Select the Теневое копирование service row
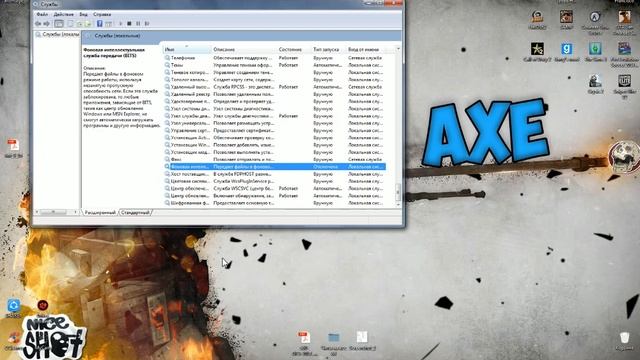The width and height of the screenshot is (640, 360). click(274, 72)
